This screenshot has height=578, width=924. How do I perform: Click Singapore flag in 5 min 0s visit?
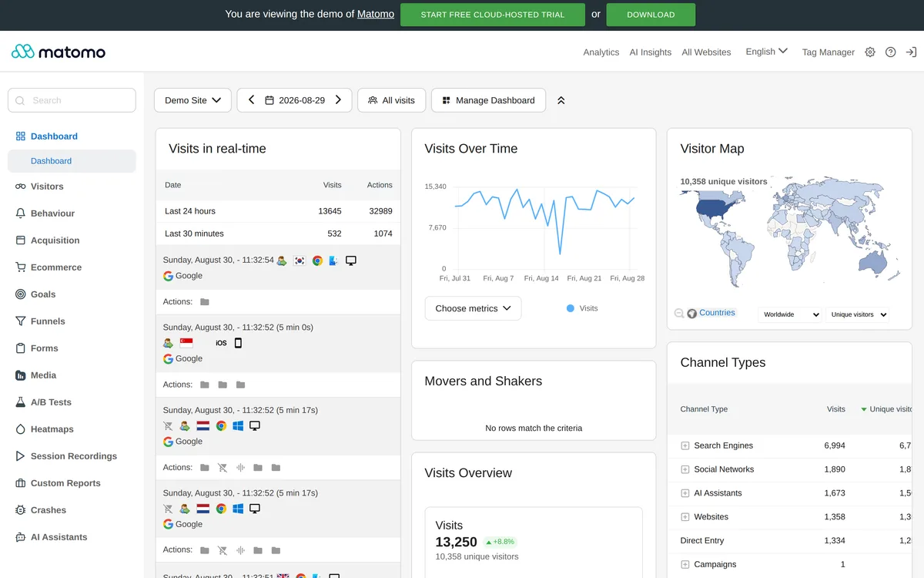point(186,343)
